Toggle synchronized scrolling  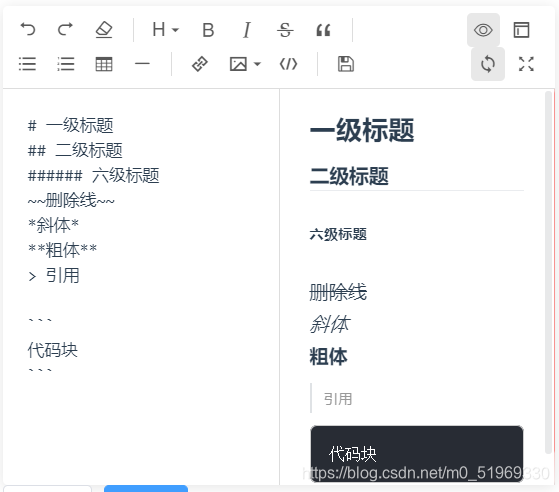click(x=488, y=64)
